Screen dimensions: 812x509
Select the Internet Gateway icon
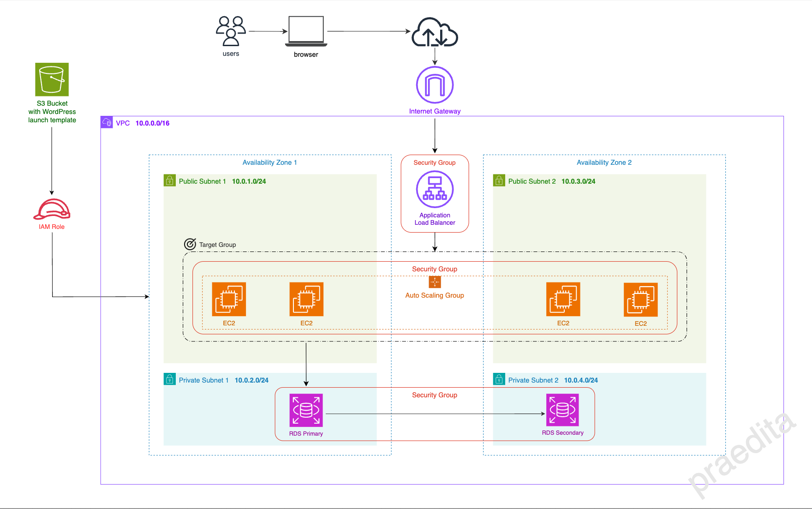pyautogui.click(x=435, y=85)
